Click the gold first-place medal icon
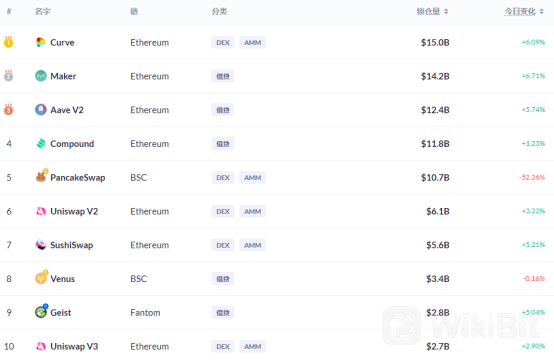 coord(8,42)
